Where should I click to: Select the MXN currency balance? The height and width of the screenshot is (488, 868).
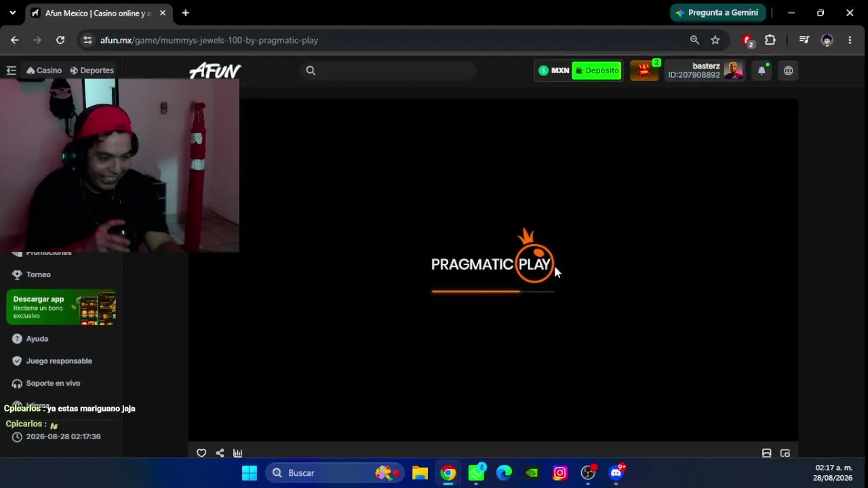[553, 70]
